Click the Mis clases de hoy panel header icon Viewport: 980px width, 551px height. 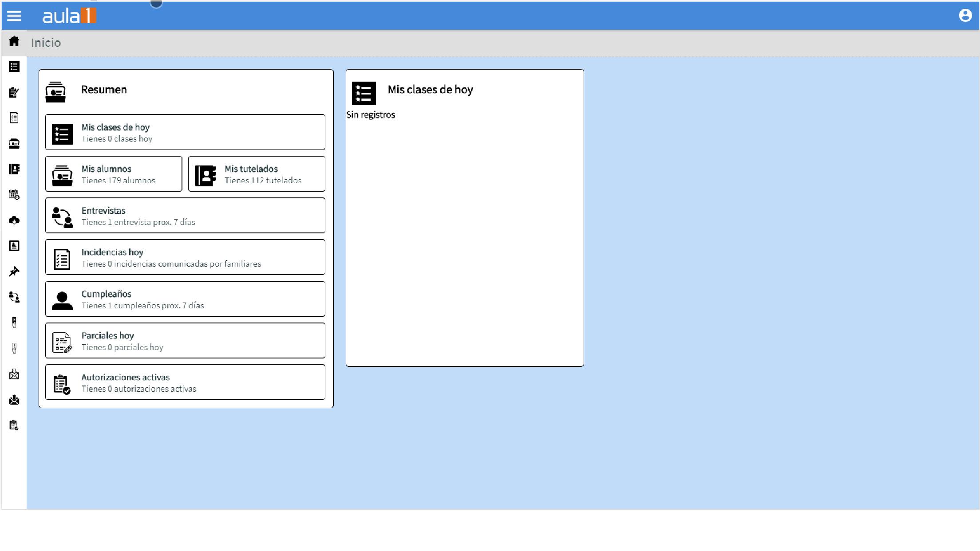364,93
